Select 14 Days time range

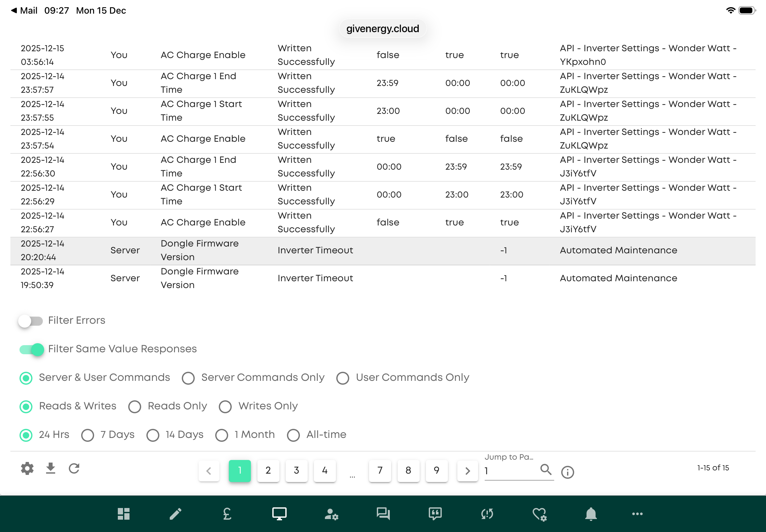click(153, 435)
